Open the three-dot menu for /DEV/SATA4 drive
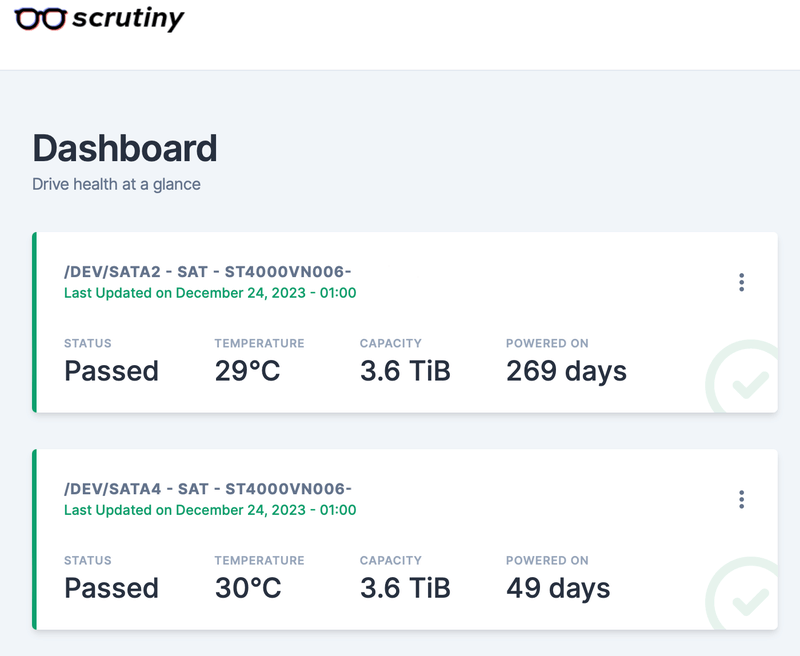Image resolution: width=800 pixels, height=656 pixels. tap(741, 499)
